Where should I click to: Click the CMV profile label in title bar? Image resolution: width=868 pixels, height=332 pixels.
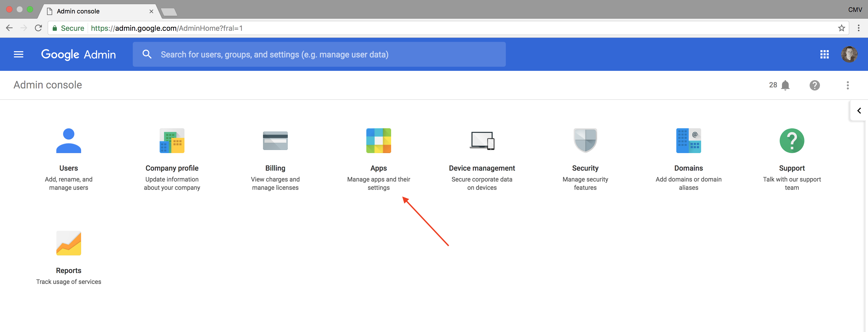pos(855,10)
